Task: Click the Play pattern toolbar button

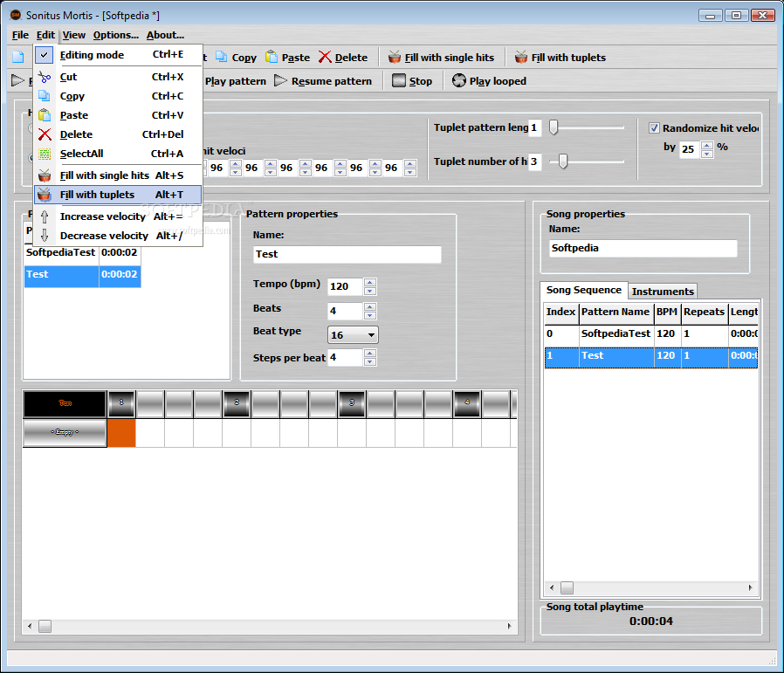Action: 236,81
